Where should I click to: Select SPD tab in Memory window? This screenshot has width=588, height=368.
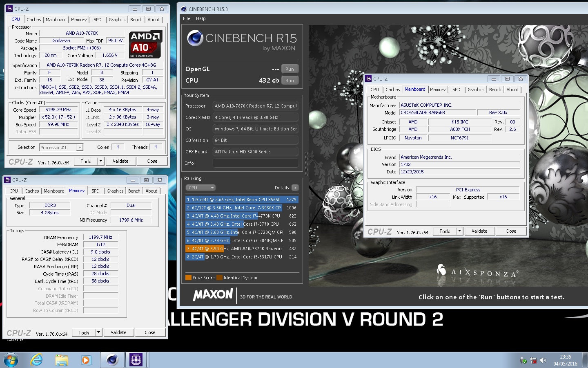pyautogui.click(x=96, y=191)
